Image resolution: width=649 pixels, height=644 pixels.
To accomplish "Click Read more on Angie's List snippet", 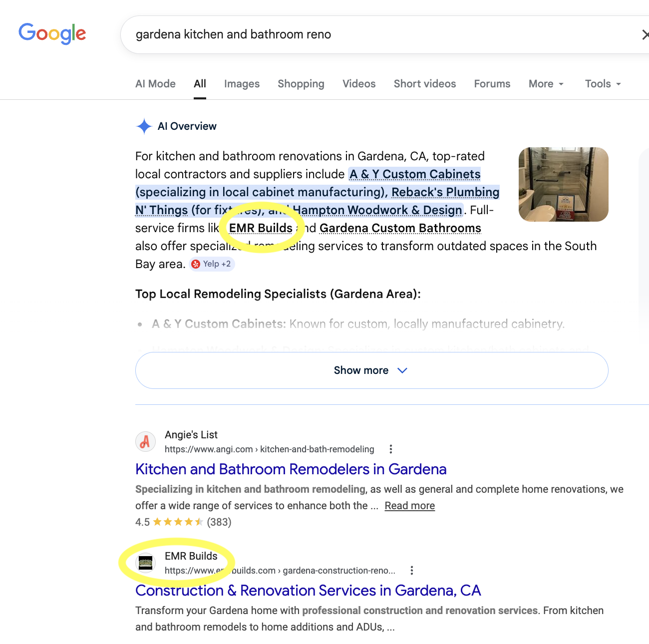I will click(410, 506).
